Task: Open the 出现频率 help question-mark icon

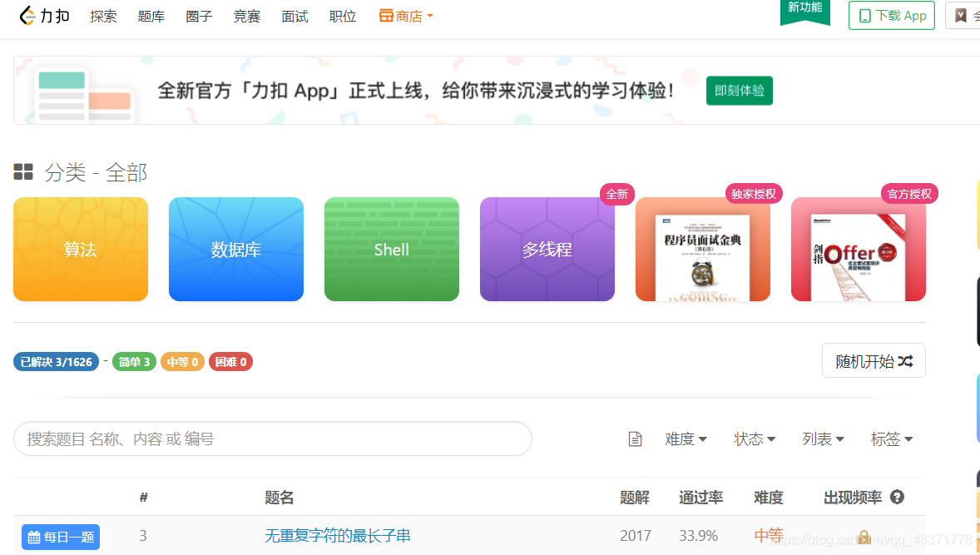Action: [x=897, y=497]
